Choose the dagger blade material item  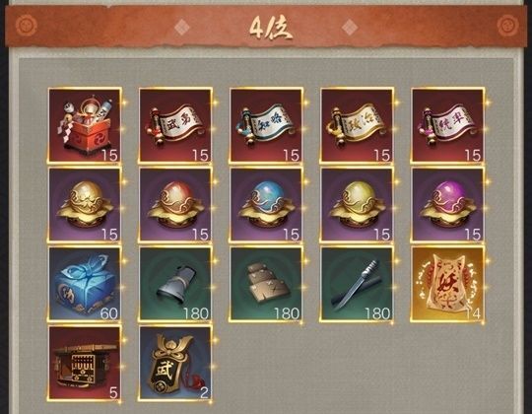click(358, 284)
